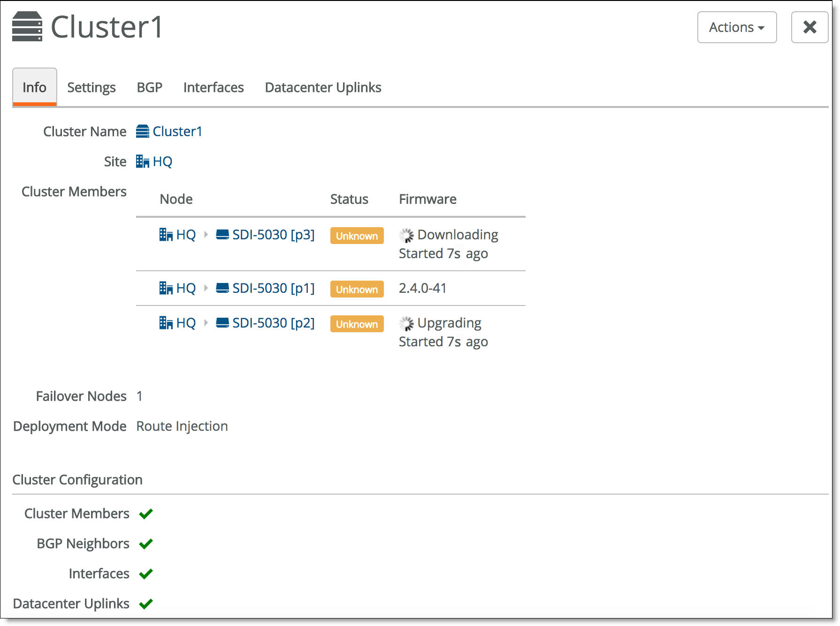Open the SDI-5030 [p3] node link
The width and height of the screenshot is (840, 626).
[x=274, y=235]
